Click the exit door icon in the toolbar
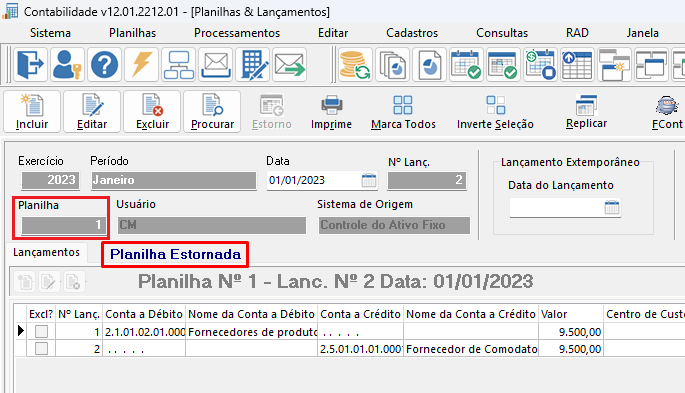Image resolution: width=685 pixels, height=393 pixels. point(31,65)
